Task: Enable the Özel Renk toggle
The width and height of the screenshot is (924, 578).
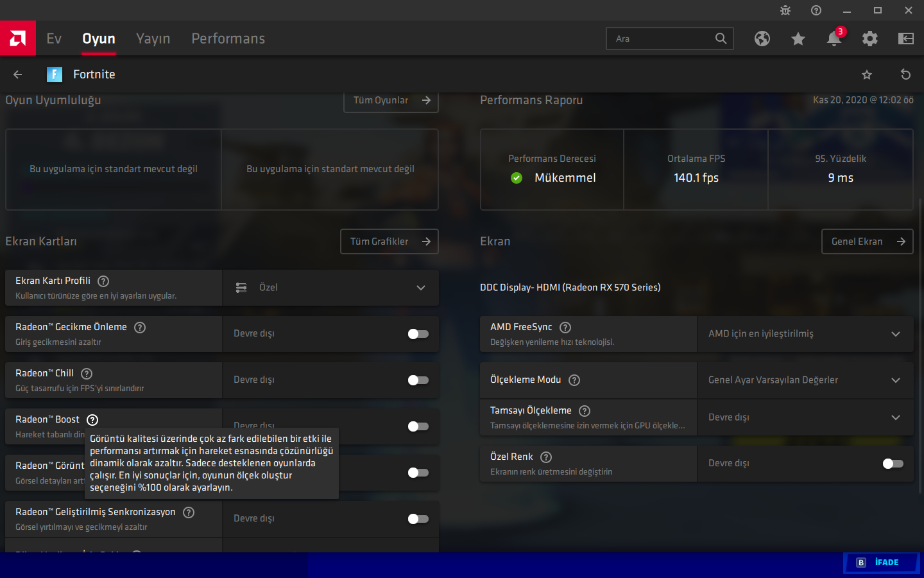Action: (893, 464)
